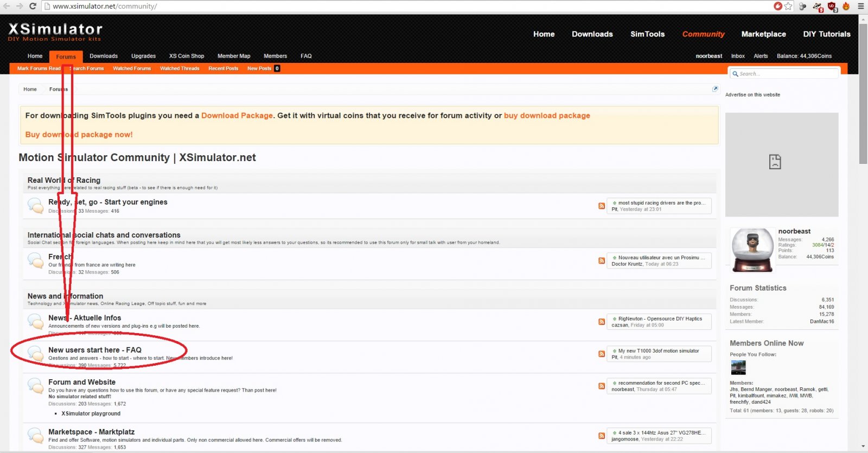Click the red blocked plug-in icon in address bar
The image size is (868, 453).
point(778,6)
